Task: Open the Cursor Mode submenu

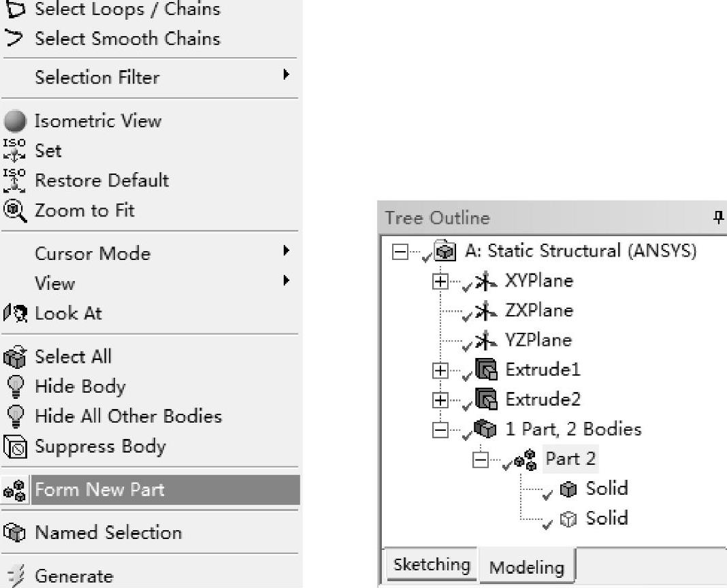Action: [x=93, y=253]
